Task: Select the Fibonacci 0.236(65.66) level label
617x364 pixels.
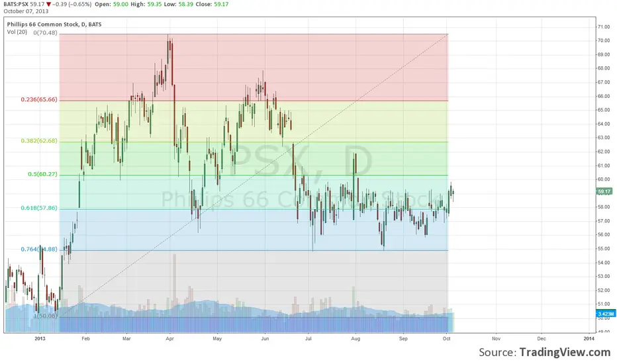Action: pos(39,99)
